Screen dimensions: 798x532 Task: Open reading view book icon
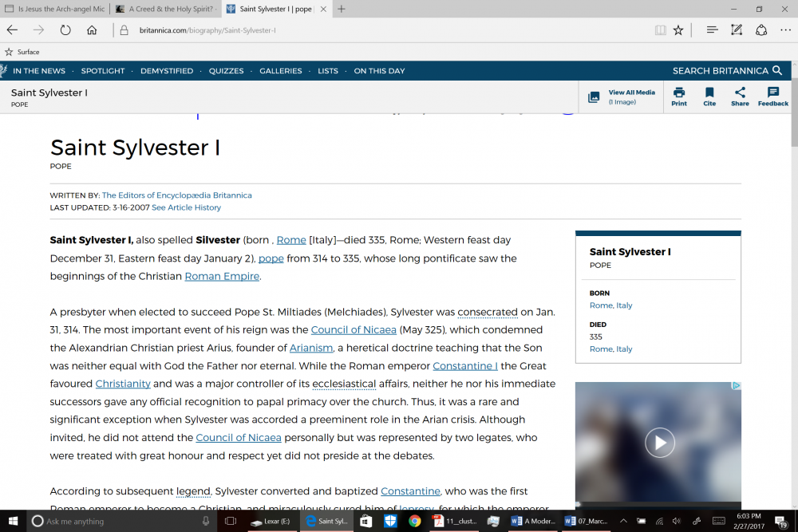[x=661, y=30]
